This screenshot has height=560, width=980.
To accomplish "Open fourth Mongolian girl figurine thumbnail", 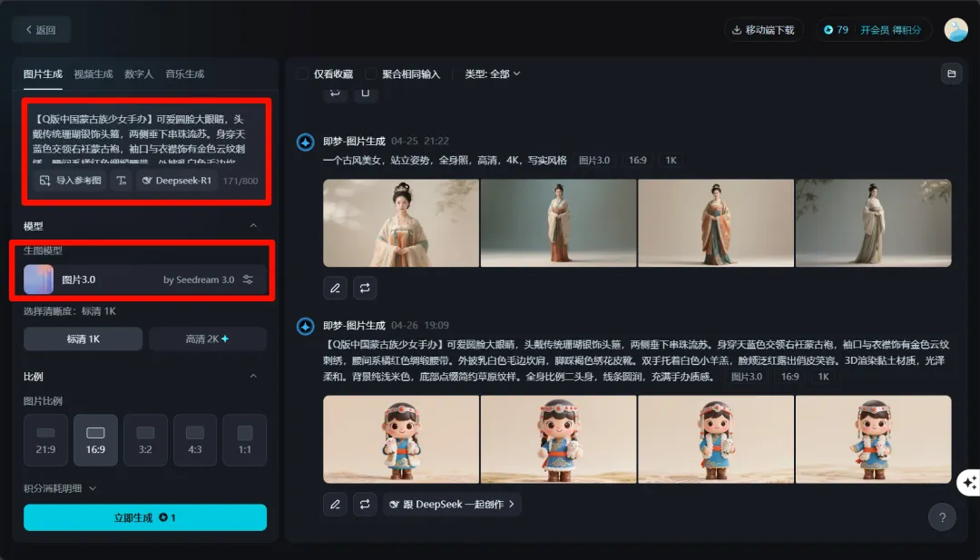I will coord(874,439).
